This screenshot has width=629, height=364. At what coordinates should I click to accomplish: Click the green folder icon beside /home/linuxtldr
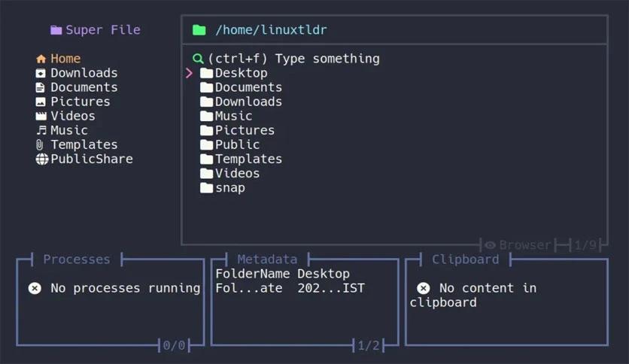pyautogui.click(x=199, y=30)
